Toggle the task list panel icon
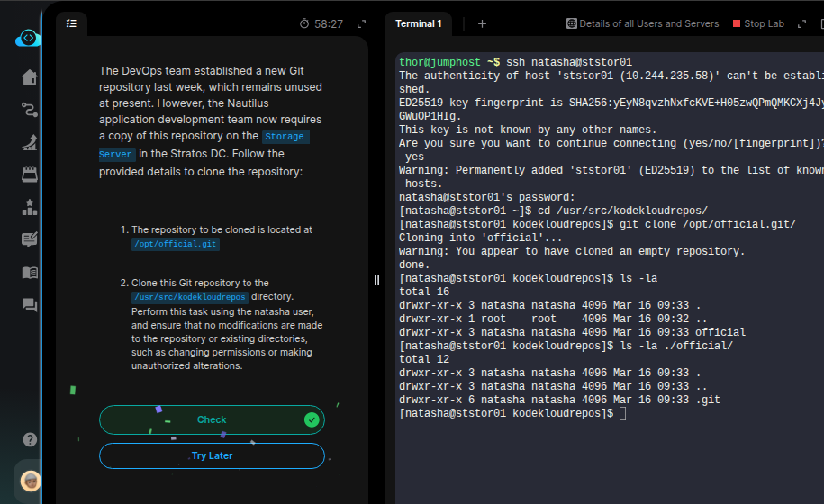This screenshot has height=504, width=824. (71, 23)
